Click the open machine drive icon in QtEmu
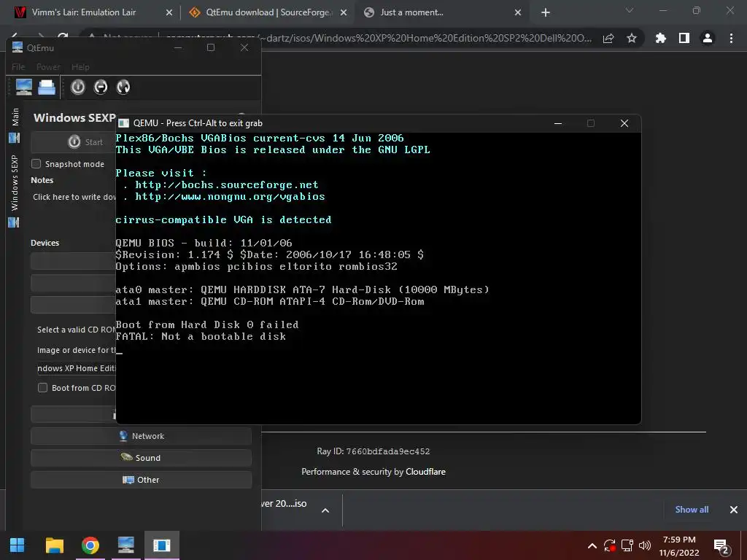 coord(47,87)
